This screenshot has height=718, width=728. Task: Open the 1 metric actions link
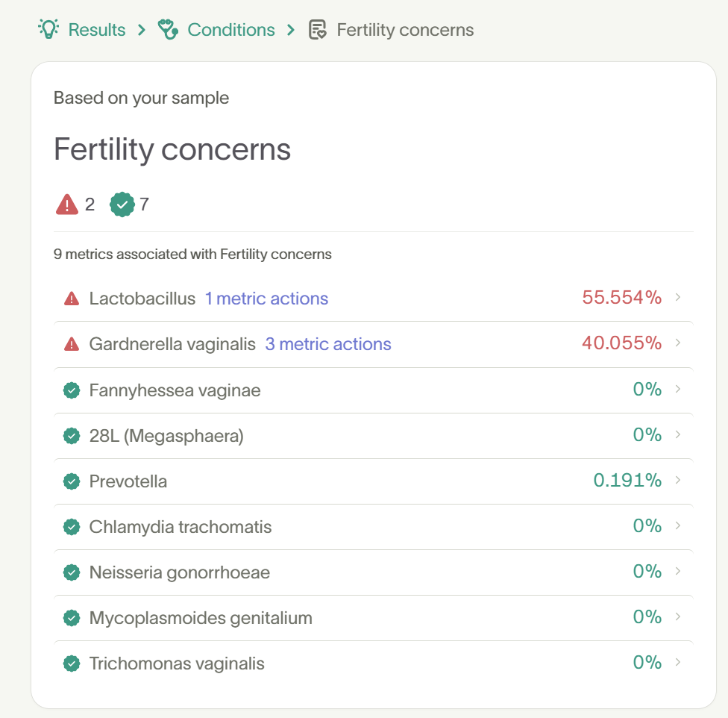[x=266, y=298]
